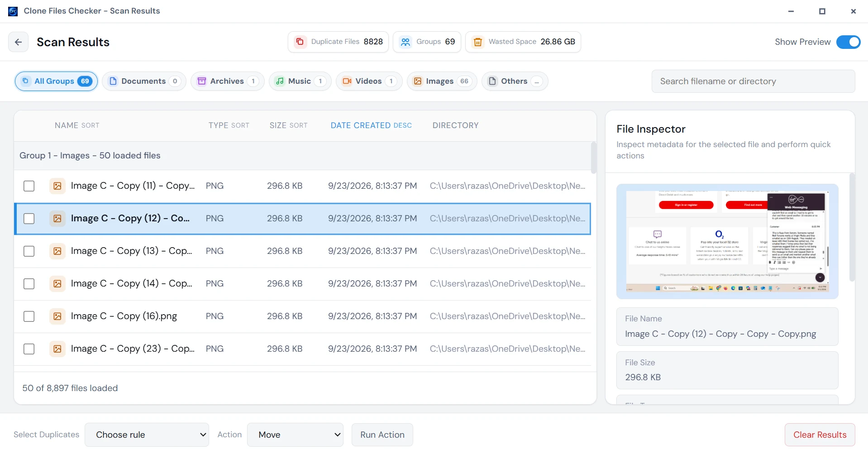The height and width of the screenshot is (454, 868).
Task: Check Image C - Copy (14) checkbox
Action: 29,284
